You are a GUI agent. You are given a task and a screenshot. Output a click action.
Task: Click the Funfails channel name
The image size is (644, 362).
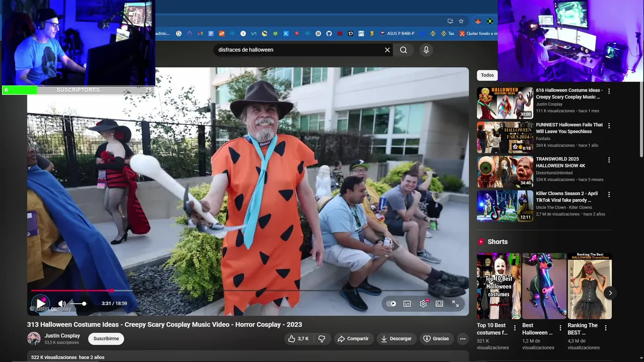543,139
